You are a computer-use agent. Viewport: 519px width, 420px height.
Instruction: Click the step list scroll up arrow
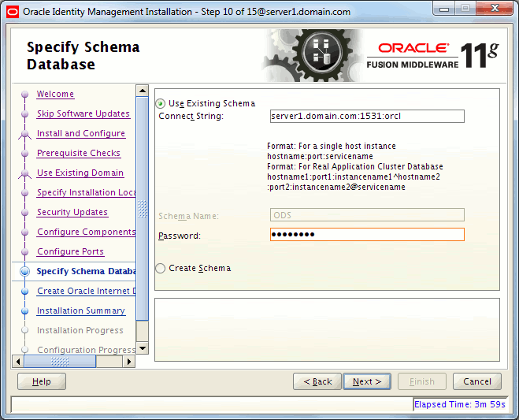click(x=143, y=91)
